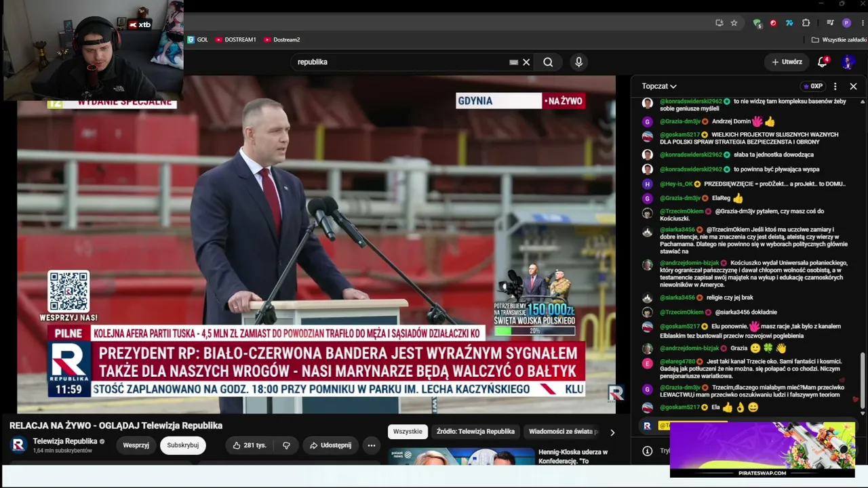Dislike the video with thumbs down
This screenshot has height=488, width=868.
[x=286, y=445]
